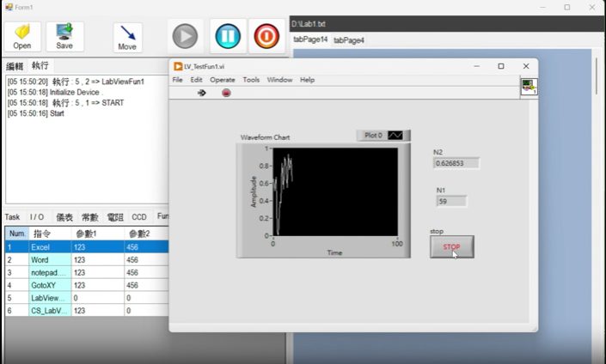Select the Excel command row
The width and height of the screenshot is (606, 364).
pyautogui.click(x=87, y=247)
